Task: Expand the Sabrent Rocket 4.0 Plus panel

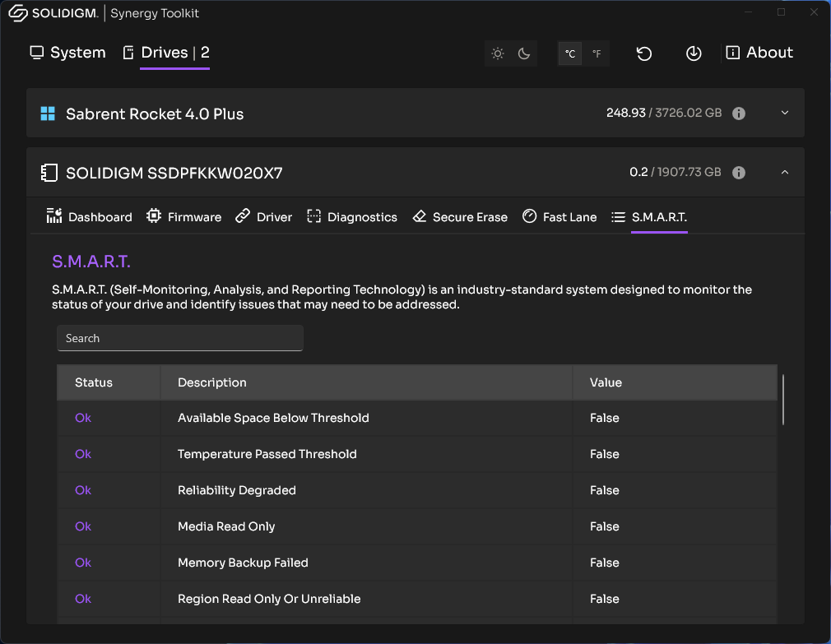Action: 784,113
